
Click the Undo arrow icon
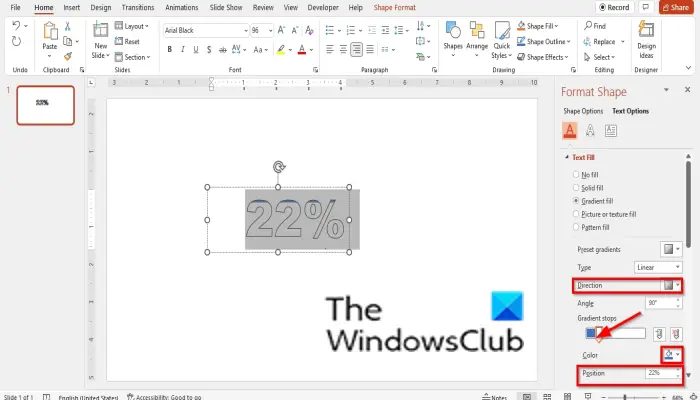coord(17,26)
